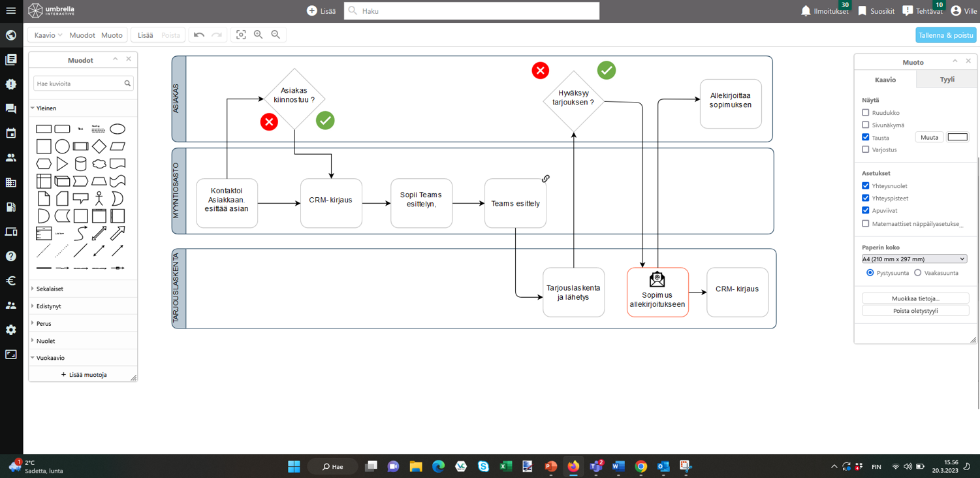Click the zoom out magnifier icon
Image resolution: width=980 pixels, height=478 pixels.
(276, 35)
